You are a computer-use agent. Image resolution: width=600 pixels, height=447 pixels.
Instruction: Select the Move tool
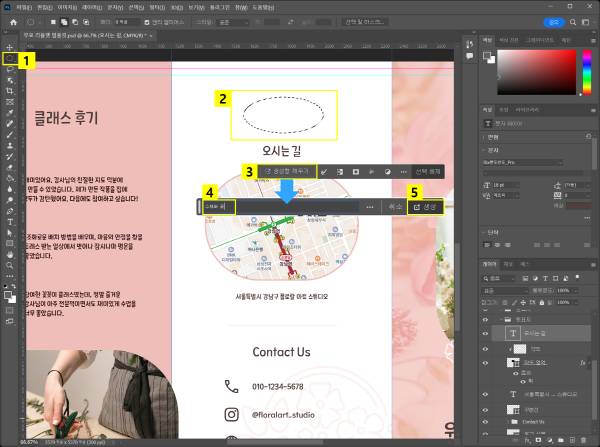[10, 48]
